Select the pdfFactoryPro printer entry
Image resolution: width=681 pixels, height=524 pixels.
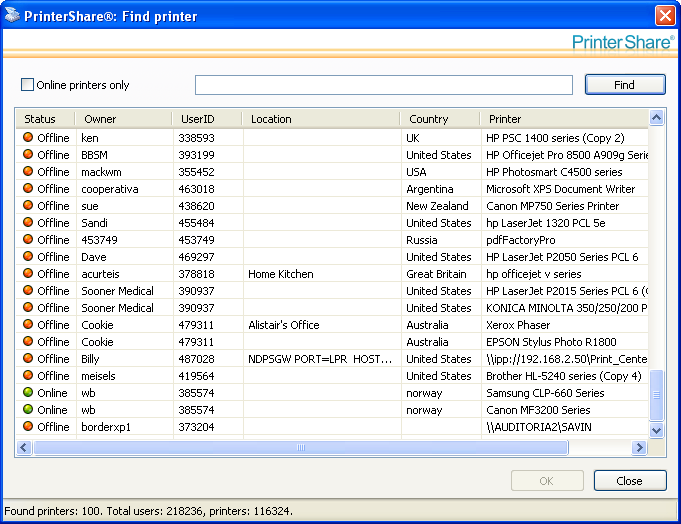[520, 240]
